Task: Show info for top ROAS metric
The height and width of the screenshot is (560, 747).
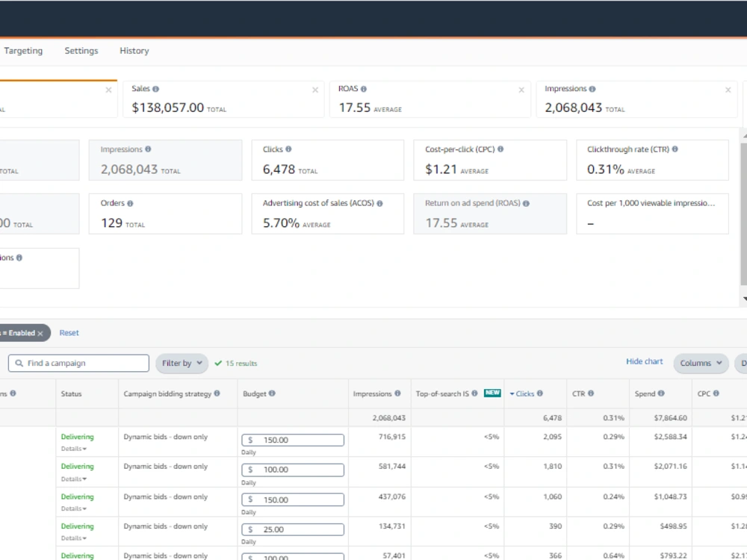Action: [x=364, y=89]
